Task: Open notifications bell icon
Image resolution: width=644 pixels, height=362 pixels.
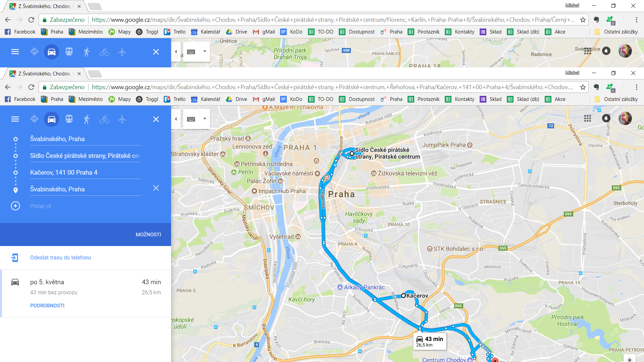Action: tap(606, 118)
